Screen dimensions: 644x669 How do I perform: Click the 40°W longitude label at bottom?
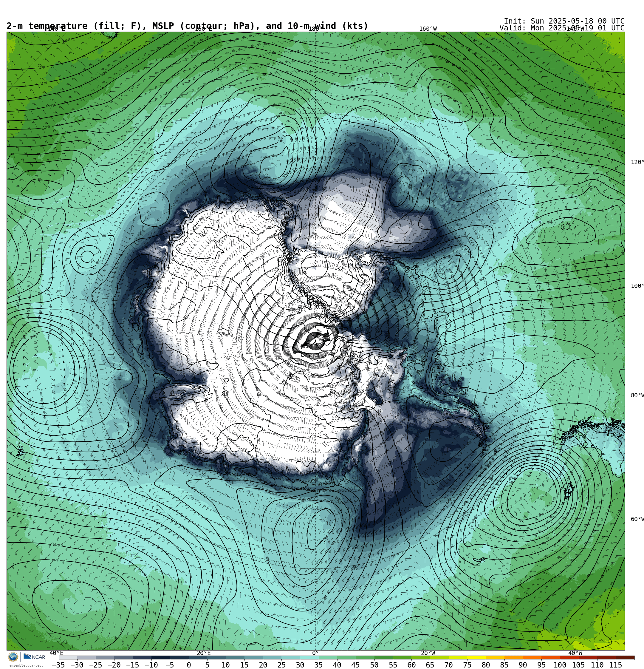click(575, 653)
